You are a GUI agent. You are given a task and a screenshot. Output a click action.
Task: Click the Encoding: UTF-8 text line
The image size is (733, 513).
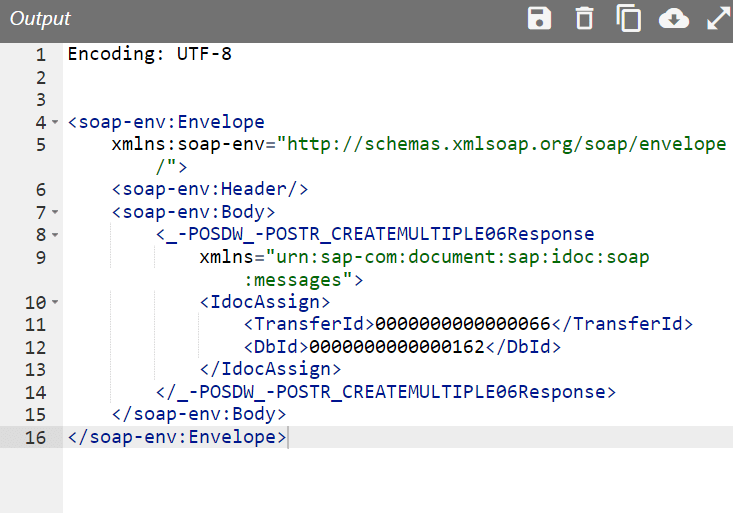(x=150, y=55)
